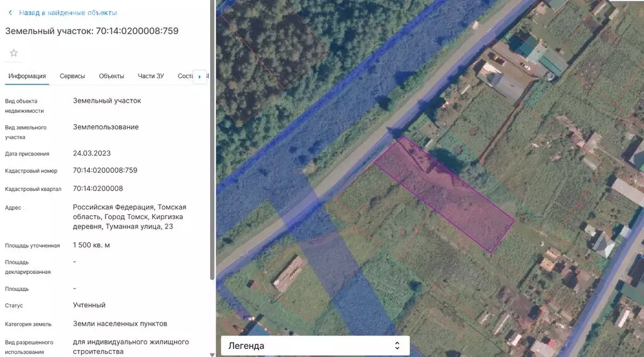Follow the 'Назад в найденные объекты' link

(x=67, y=13)
